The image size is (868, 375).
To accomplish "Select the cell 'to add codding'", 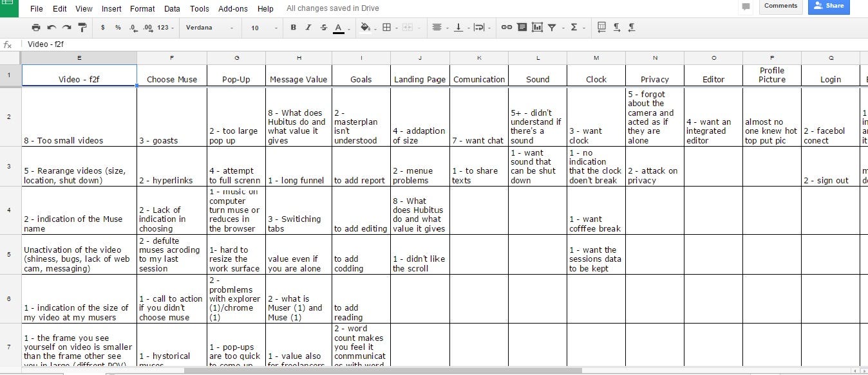I will pos(361,255).
